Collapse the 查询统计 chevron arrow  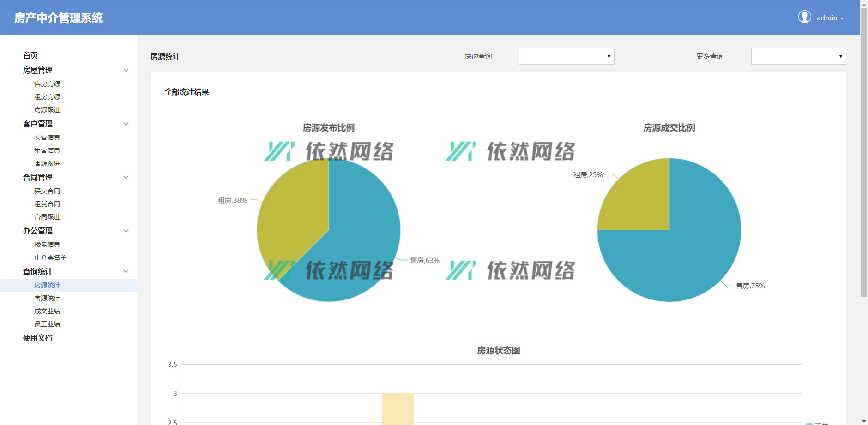click(x=126, y=271)
